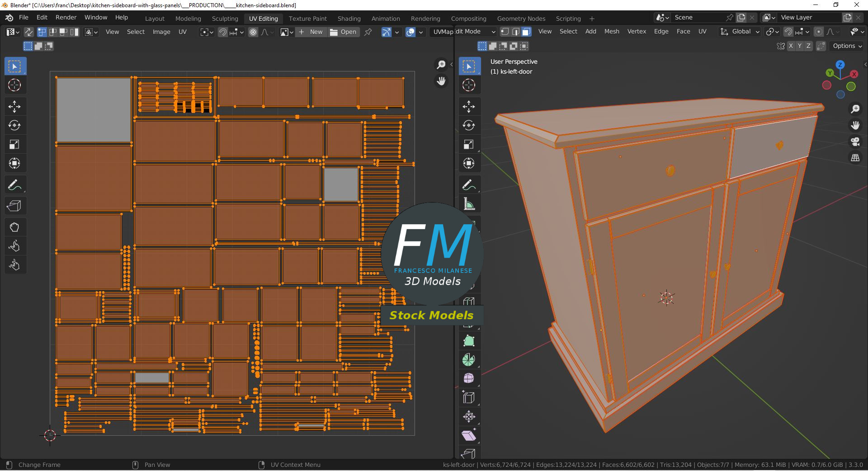868x471 pixels.
Task: Open the UV pivot point dropdown
Action: pyautogui.click(x=207, y=32)
